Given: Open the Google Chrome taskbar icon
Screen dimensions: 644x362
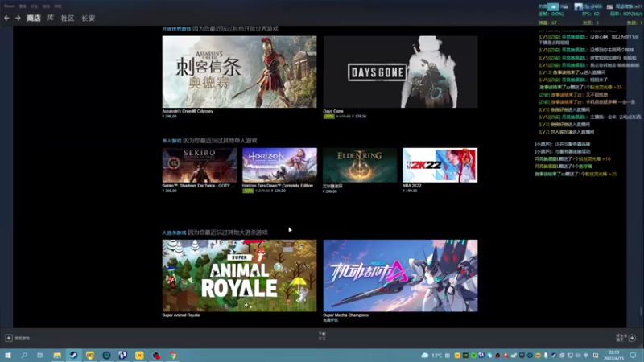Looking at the screenshot, I should pos(173,355).
